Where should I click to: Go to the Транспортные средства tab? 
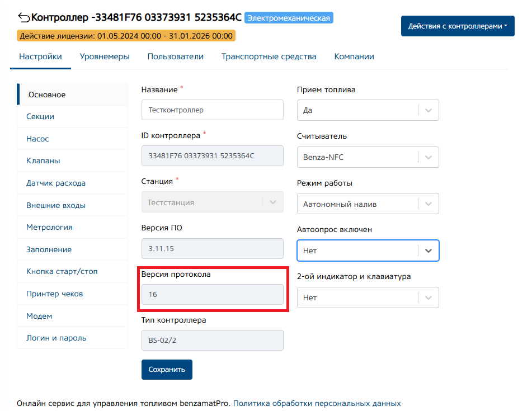(269, 56)
